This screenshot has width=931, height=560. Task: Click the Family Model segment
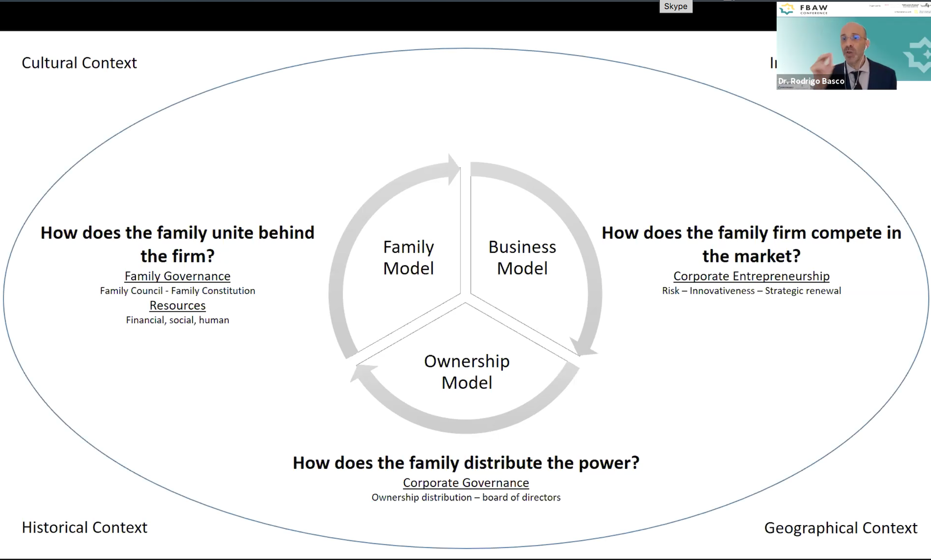(x=408, y=257)
